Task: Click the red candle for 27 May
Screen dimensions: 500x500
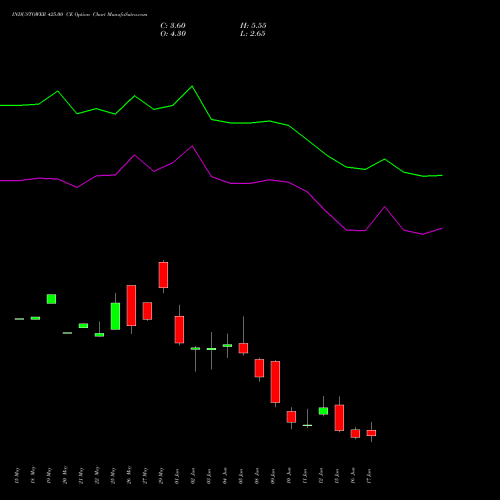Action: click(147, 311)
